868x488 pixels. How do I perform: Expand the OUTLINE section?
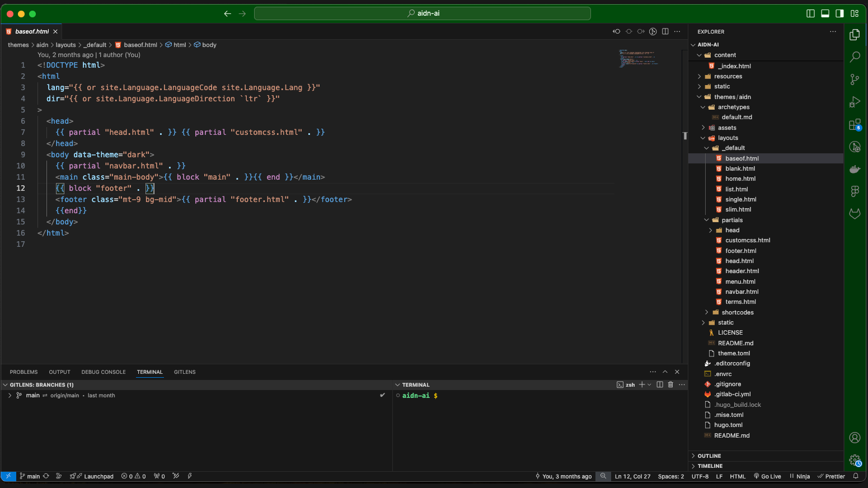pos(709,456)
